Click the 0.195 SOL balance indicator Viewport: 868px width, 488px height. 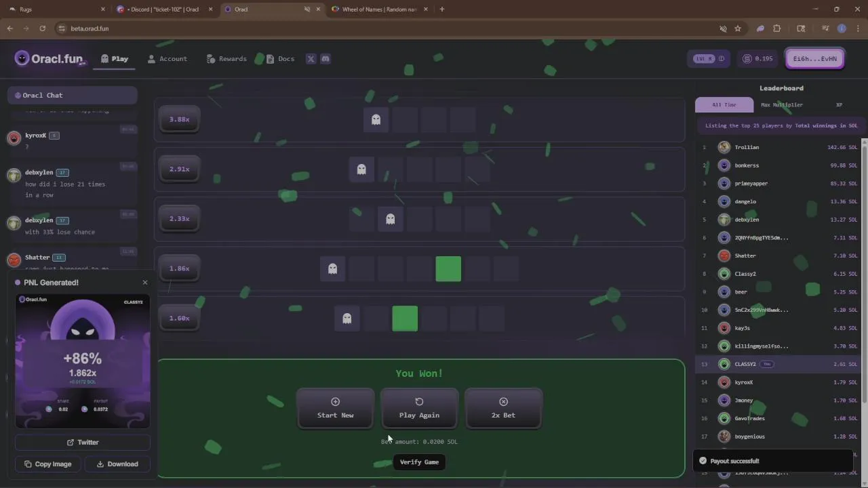pyautogui.click(x=757, y=59)
